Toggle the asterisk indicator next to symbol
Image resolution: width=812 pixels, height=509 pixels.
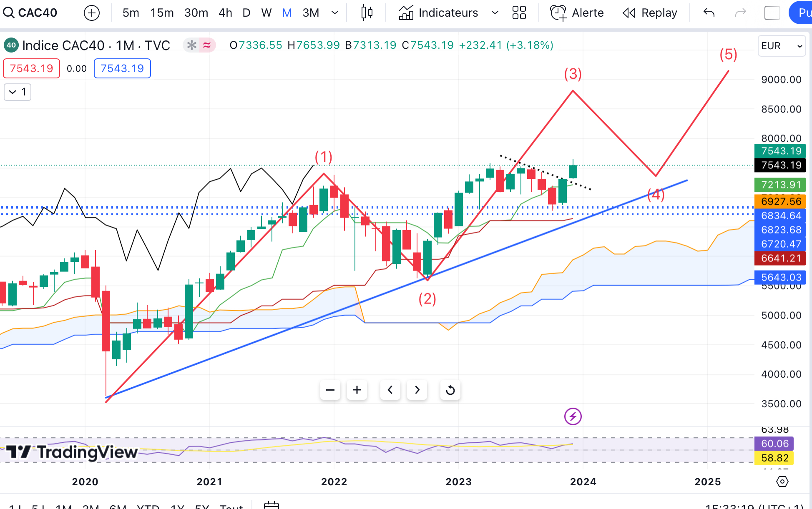pyautogui.click(x=191, y=45)
